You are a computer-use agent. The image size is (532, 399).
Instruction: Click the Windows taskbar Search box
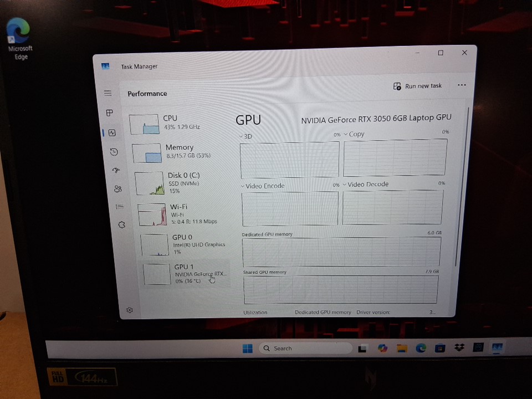(x=305, y=348)
